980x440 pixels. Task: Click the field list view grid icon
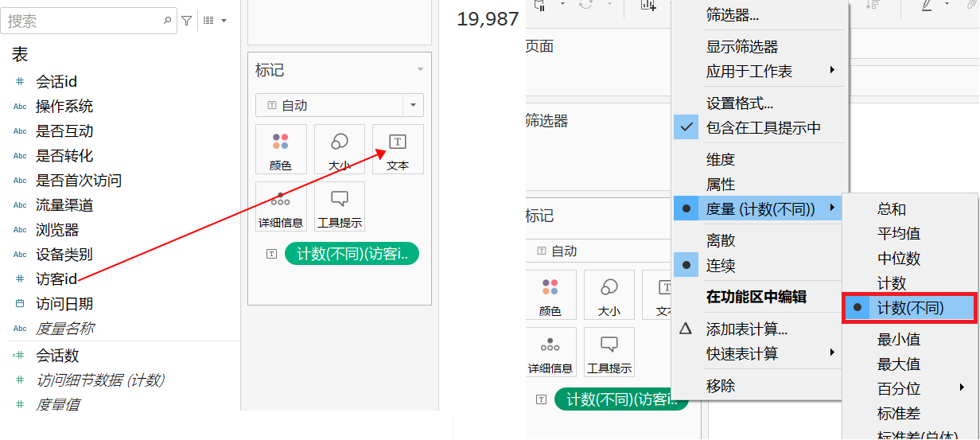pos(208,21)
